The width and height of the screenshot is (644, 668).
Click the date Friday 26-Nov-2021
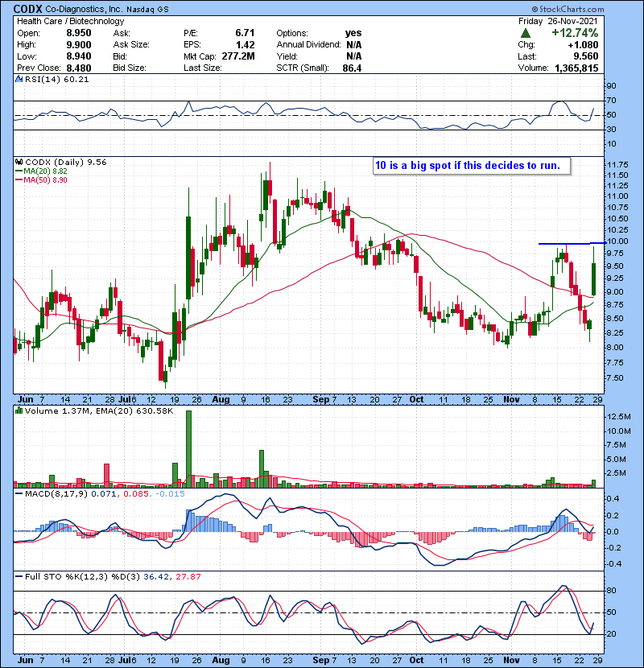coord(558,21)
